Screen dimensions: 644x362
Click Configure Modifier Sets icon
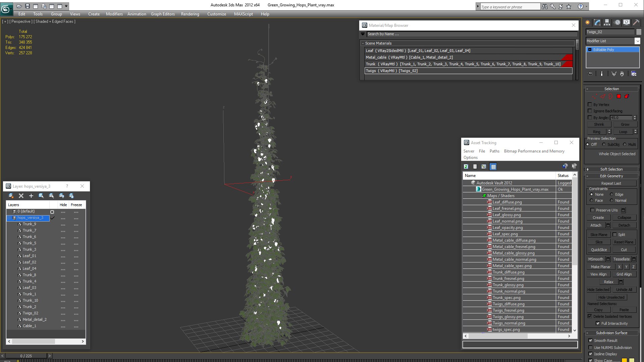634,74
